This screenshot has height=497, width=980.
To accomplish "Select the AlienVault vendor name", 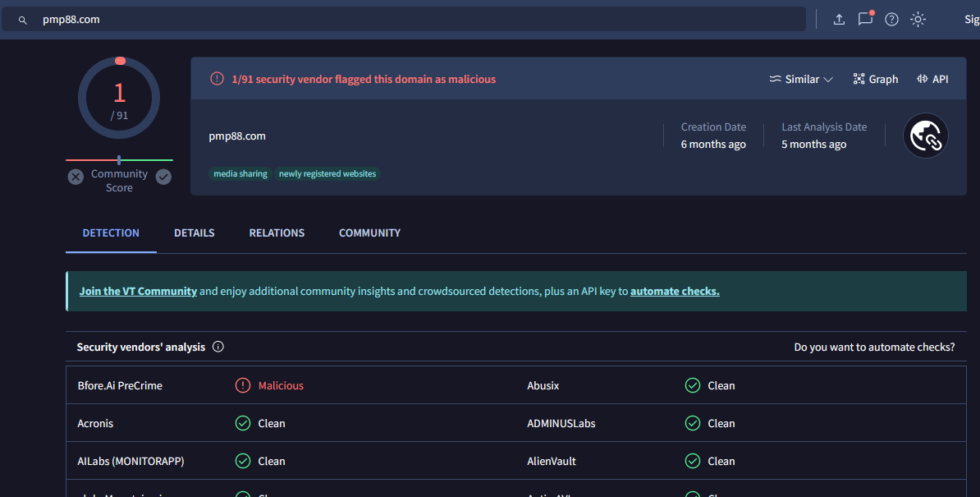I will coord(552,461).
